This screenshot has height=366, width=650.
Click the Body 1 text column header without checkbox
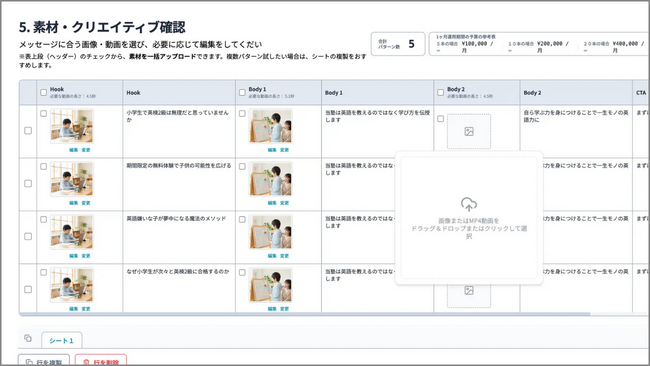tap(377, 92)
